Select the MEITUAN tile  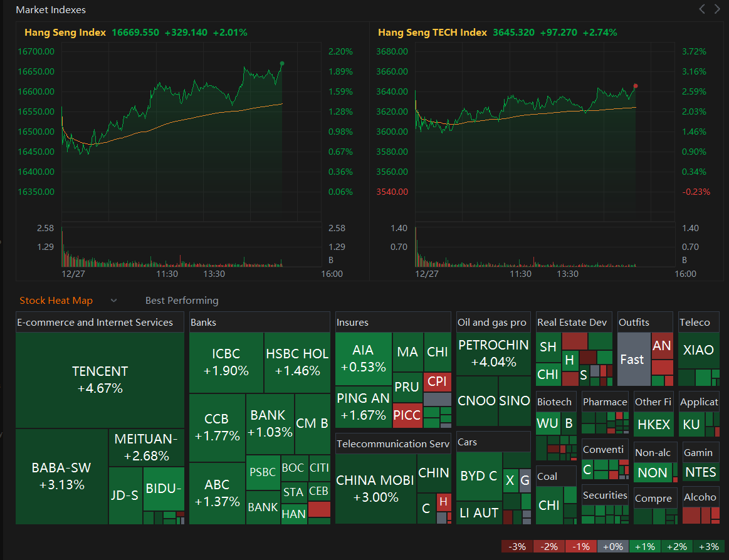(147, 447)
